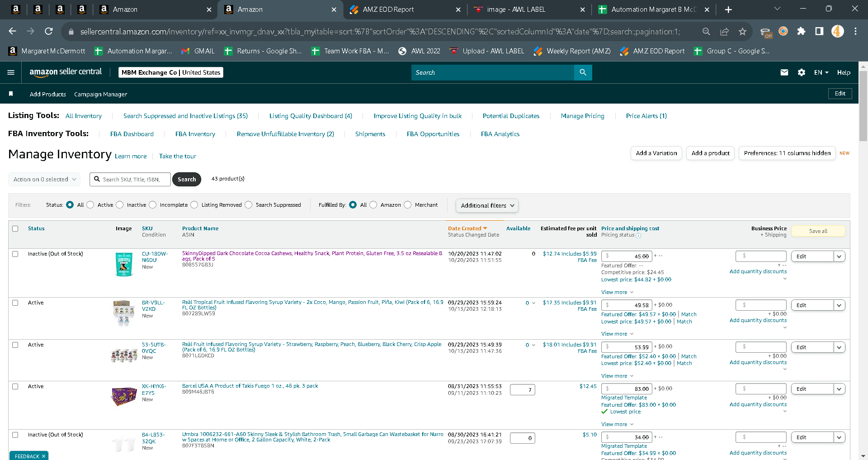
Task: Click the Amazon Seller Central logo
Action: coord(66,72)
